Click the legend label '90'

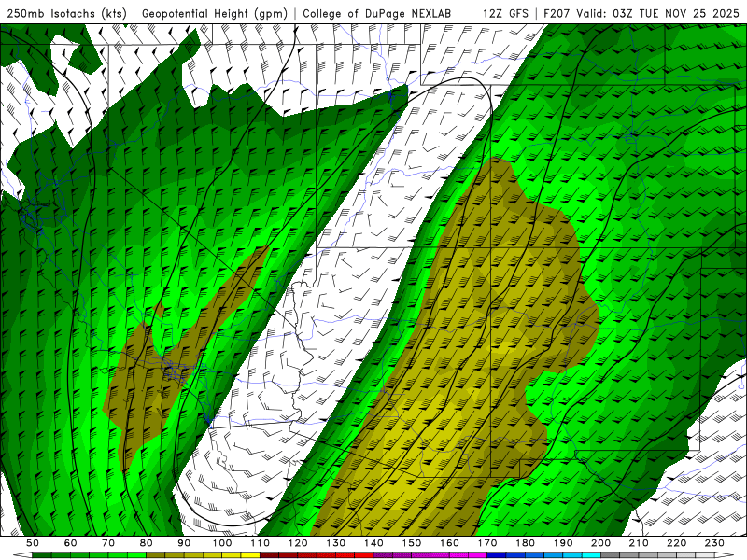coord(184,543)
